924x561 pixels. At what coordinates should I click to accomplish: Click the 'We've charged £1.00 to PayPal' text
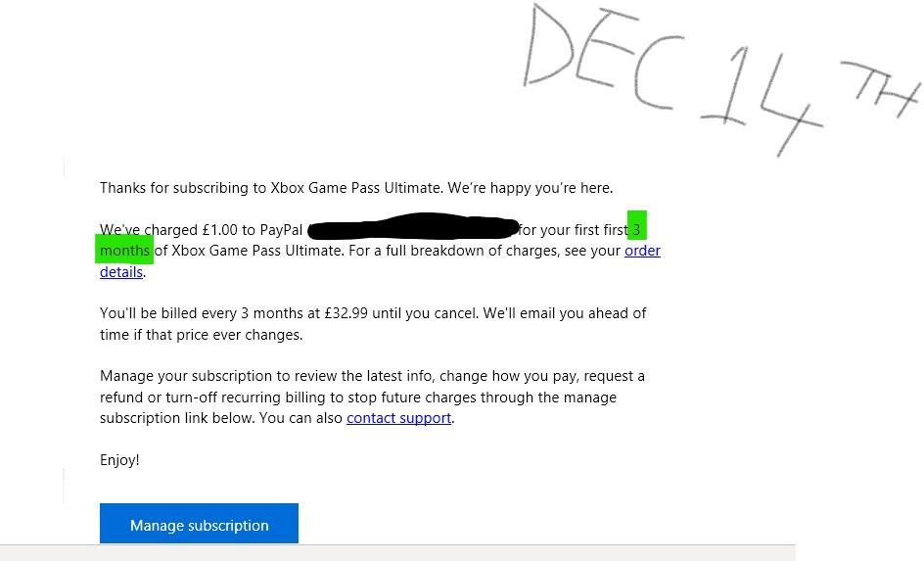click(x=201, y=230)
